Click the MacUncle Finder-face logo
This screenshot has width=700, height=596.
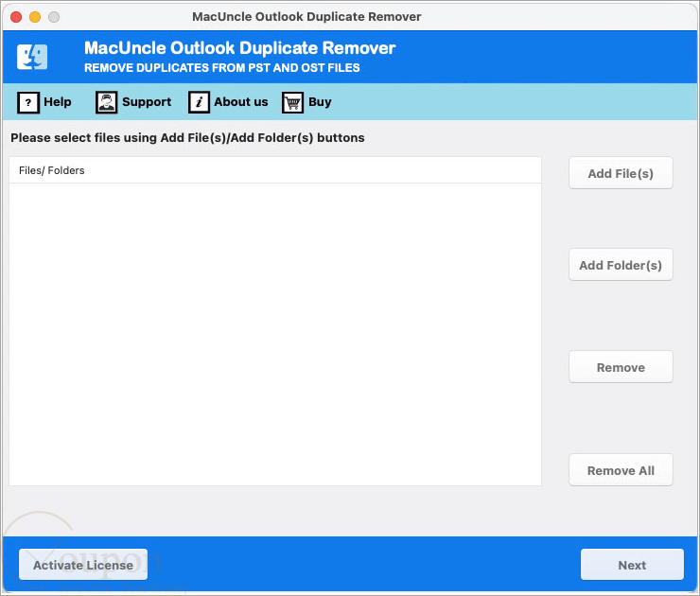[32, 57]
